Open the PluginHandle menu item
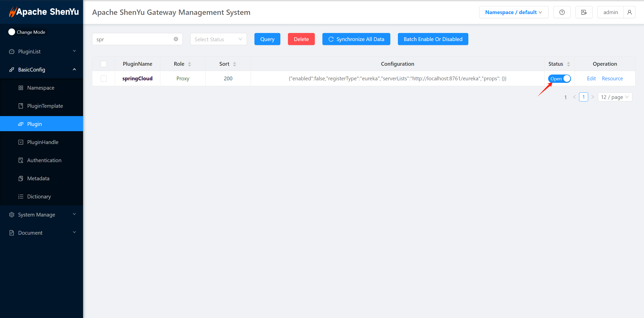Image resolution: width=644 pixels, height=318 pixels. pyautogui.click(x=43, y=142)
